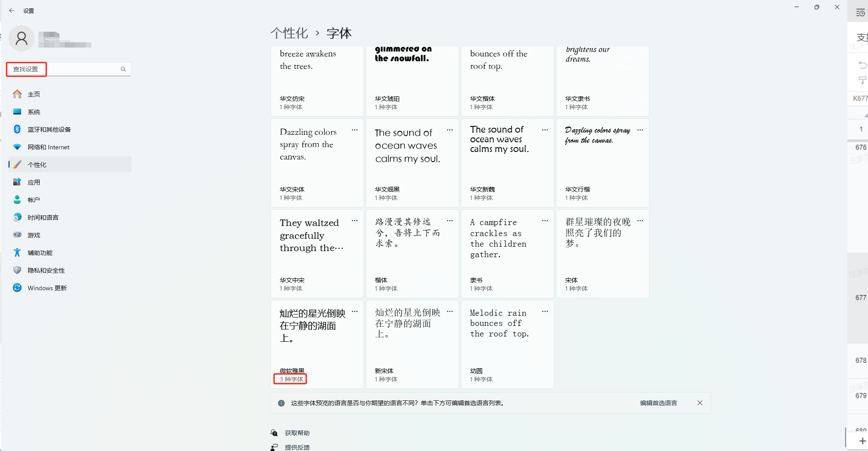Screen dimensions: 868x451
Task: Open the 楷体 font preview
Action: (x=412, y=254)
